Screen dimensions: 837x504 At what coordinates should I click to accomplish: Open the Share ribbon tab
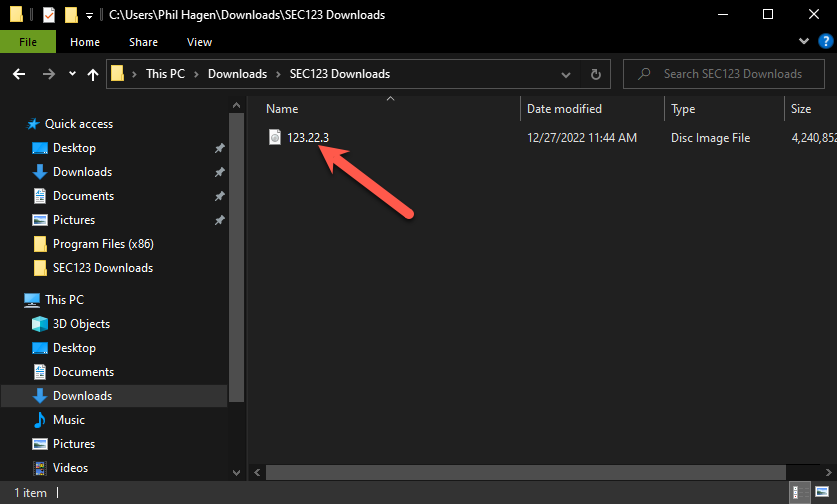(143, 42)
